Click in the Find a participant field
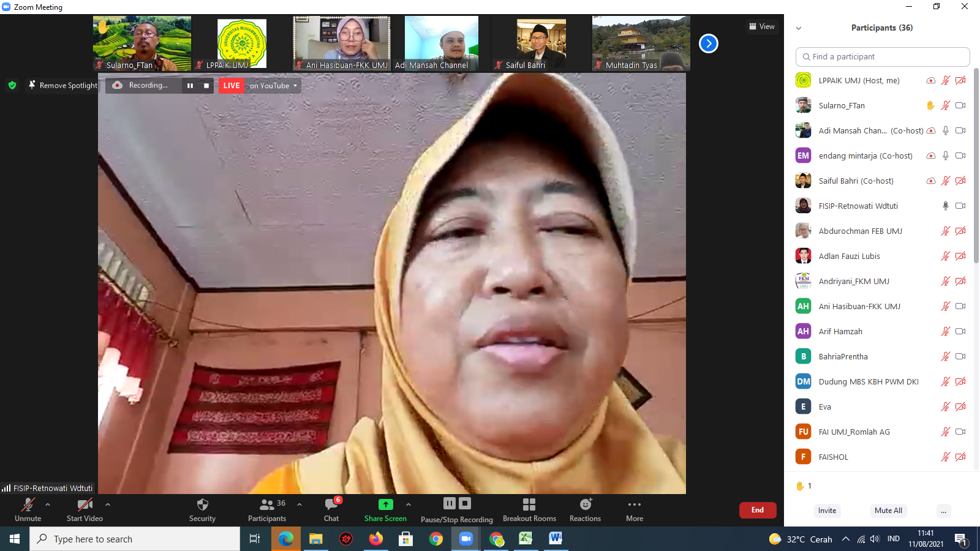 tap(883, 57)
